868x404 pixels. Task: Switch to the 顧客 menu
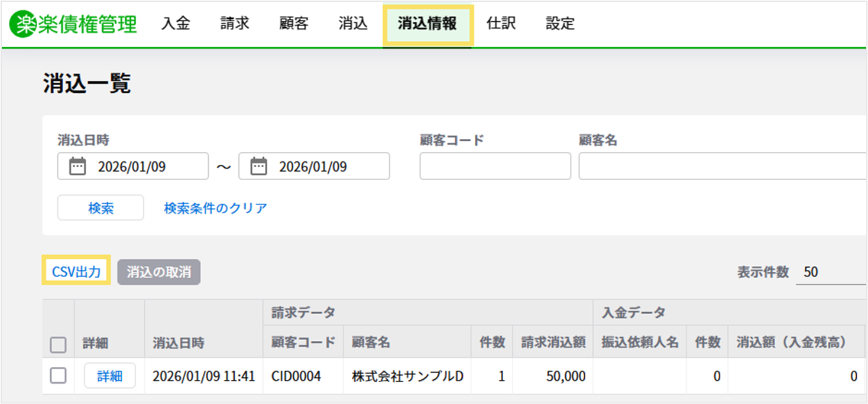294,24
